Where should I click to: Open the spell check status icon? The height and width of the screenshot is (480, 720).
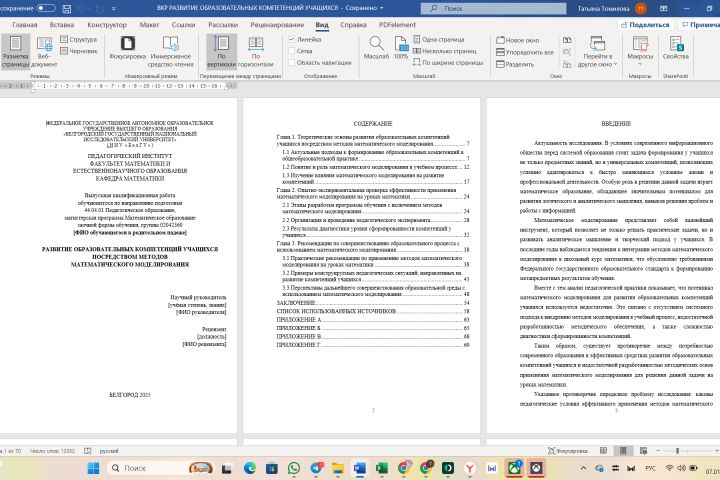pos(88,451)
